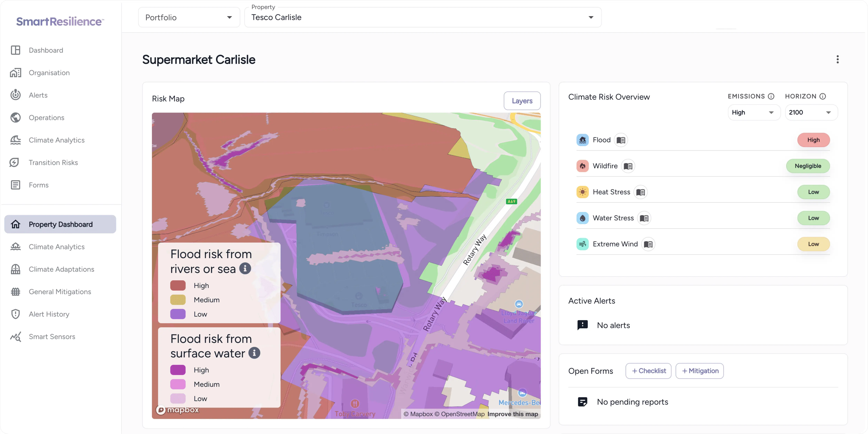Click the Mapbox logo on the map
The width and height of the screenshot is (868, 434).
click(178, 410)
